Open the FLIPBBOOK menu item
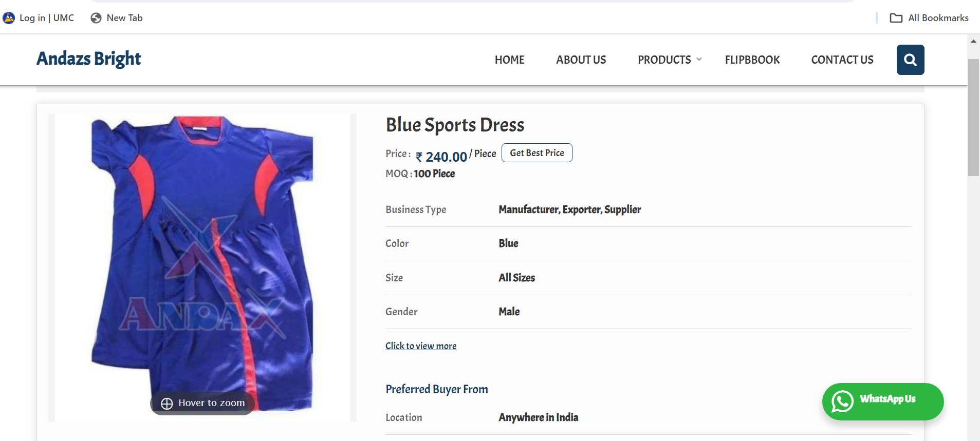 point(752,60)
